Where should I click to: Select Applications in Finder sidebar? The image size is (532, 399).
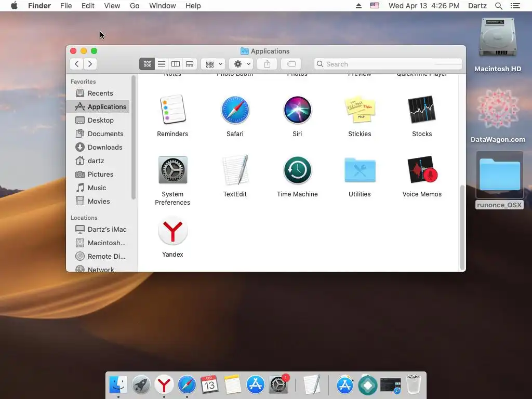click(98, 107)
